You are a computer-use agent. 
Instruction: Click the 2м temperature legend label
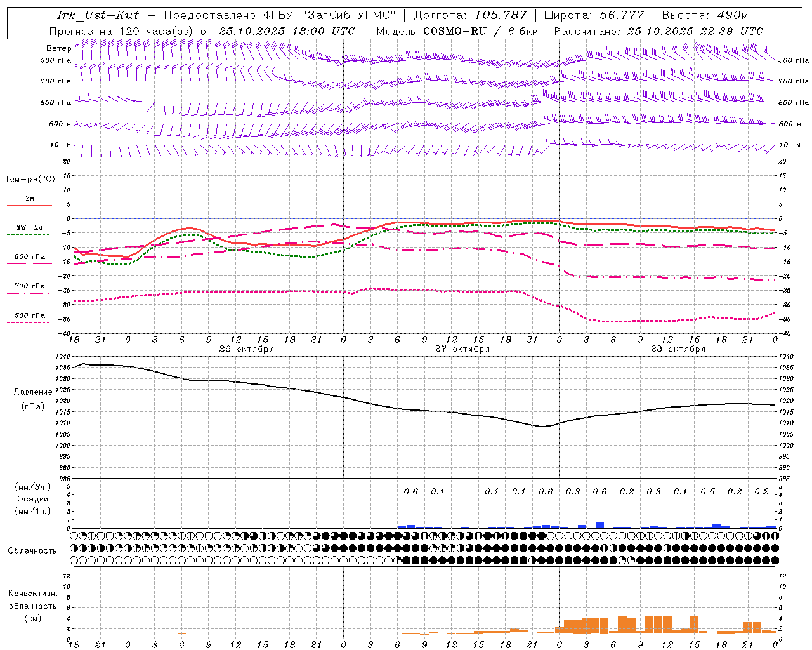[30, 198]
